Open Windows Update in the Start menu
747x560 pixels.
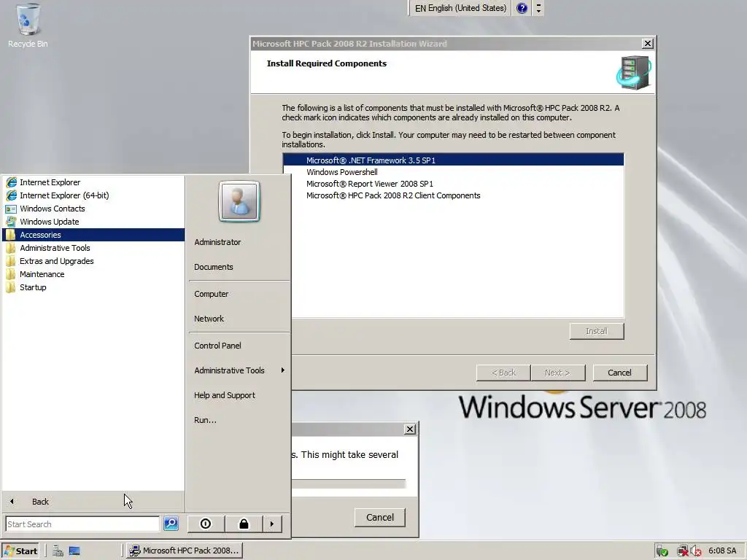coord(93,222)
